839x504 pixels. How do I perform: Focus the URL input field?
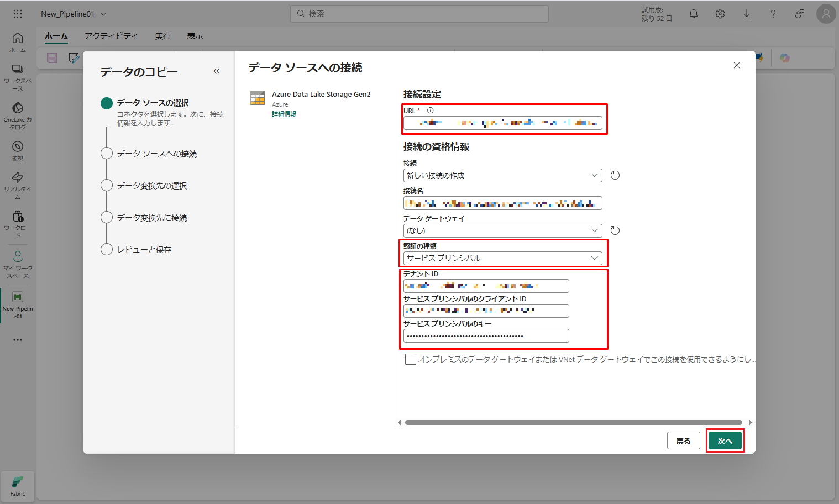click(503, 123)
